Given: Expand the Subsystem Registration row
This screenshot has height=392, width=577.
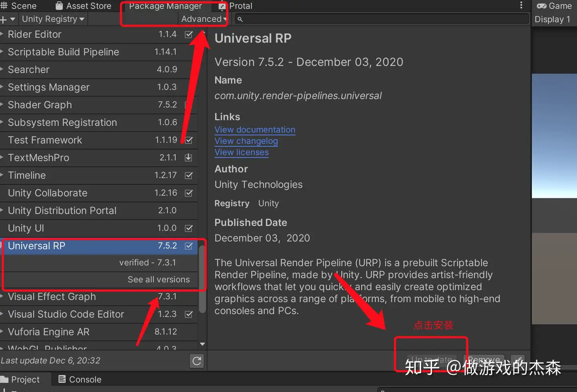Looking at the screenshot, I should click(x=2, y=123).
